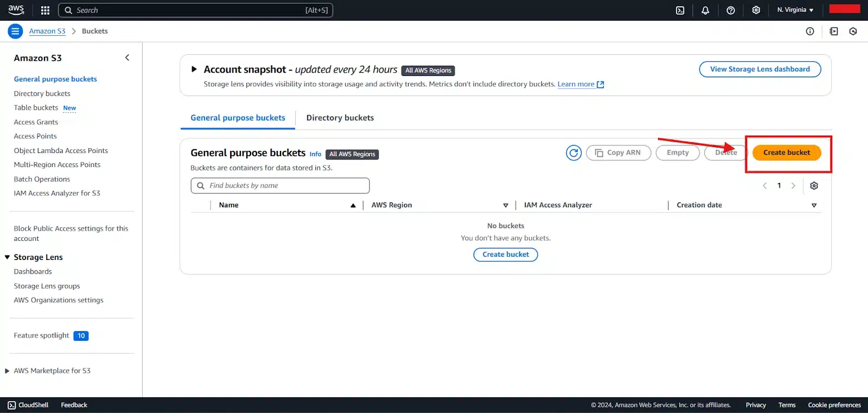The height and width of the screenshot is (413, 868).
Task: Open Storage Lens groups
Action: 47,286
